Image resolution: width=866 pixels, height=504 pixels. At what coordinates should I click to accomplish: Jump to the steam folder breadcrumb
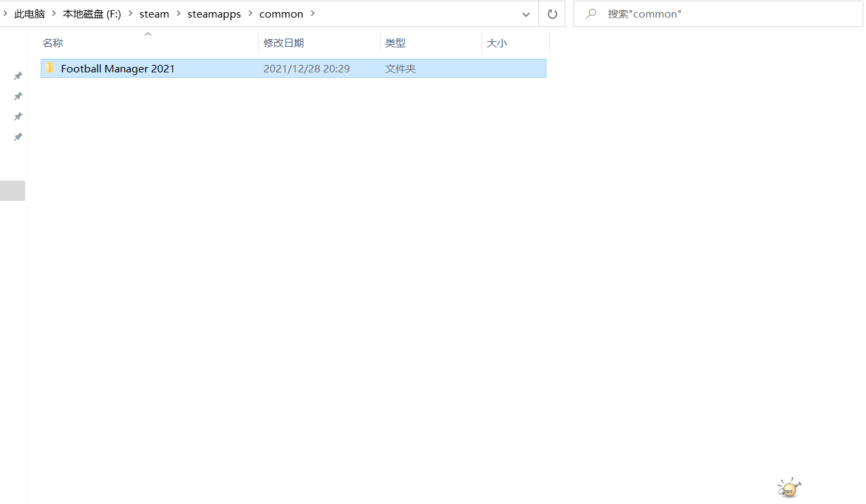coord(154,14)
